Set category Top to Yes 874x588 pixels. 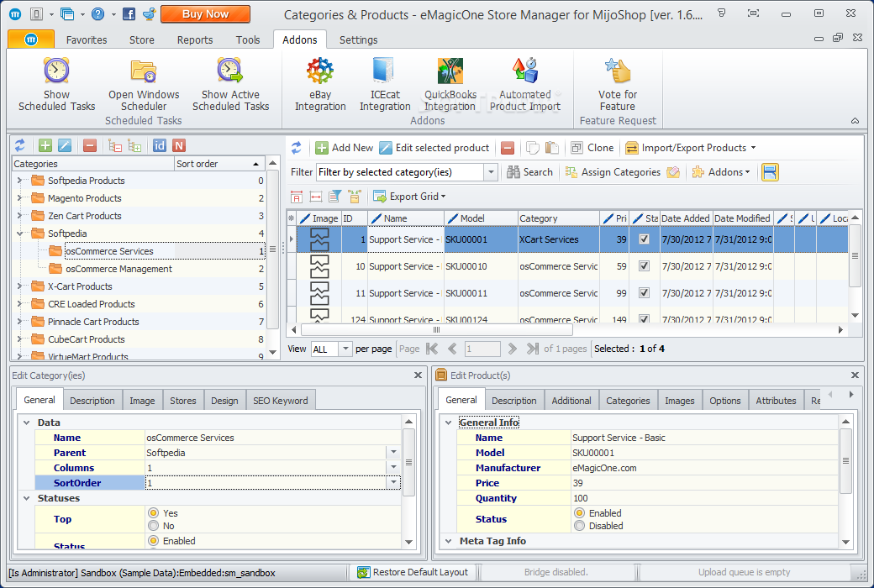coord(153,512)
